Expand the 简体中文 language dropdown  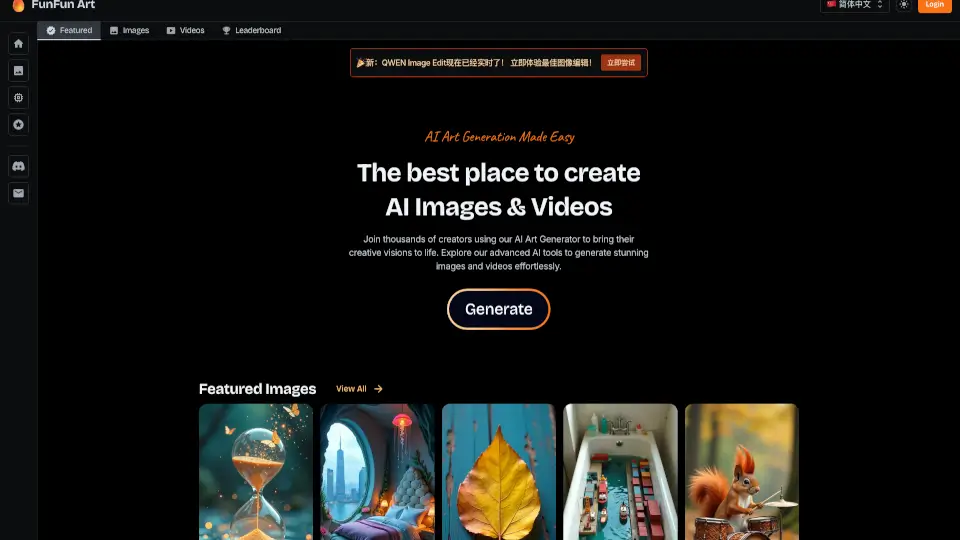point(854,5)
